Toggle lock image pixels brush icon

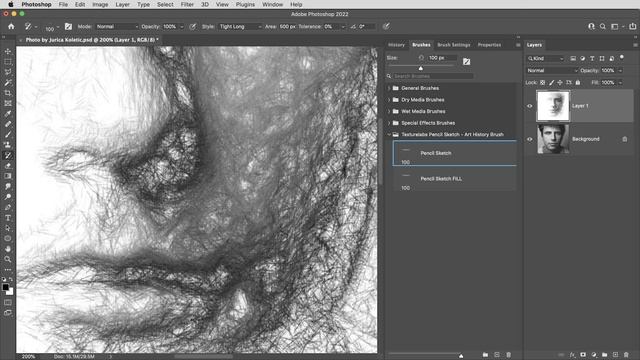click(x=551, y=82)
